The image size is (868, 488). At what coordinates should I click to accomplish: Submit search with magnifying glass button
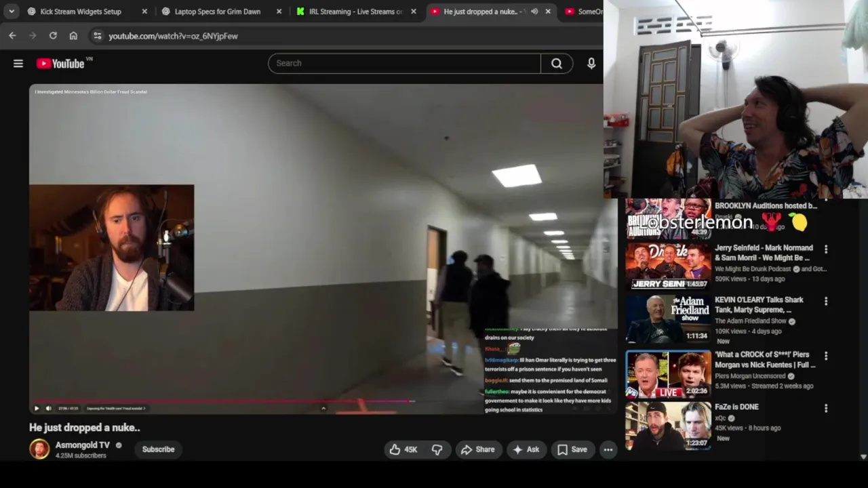(557, 63)
